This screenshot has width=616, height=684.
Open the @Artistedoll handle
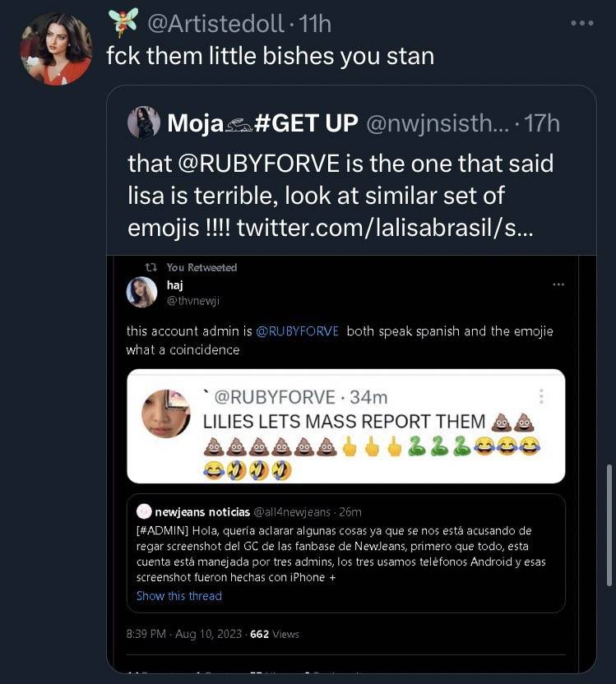coord(216,24)
